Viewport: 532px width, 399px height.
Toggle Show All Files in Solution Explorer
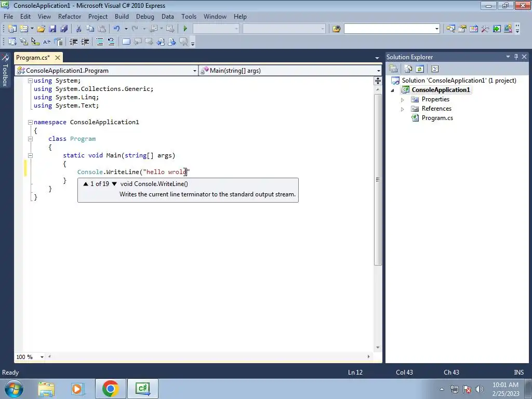[x=408, y=69]
